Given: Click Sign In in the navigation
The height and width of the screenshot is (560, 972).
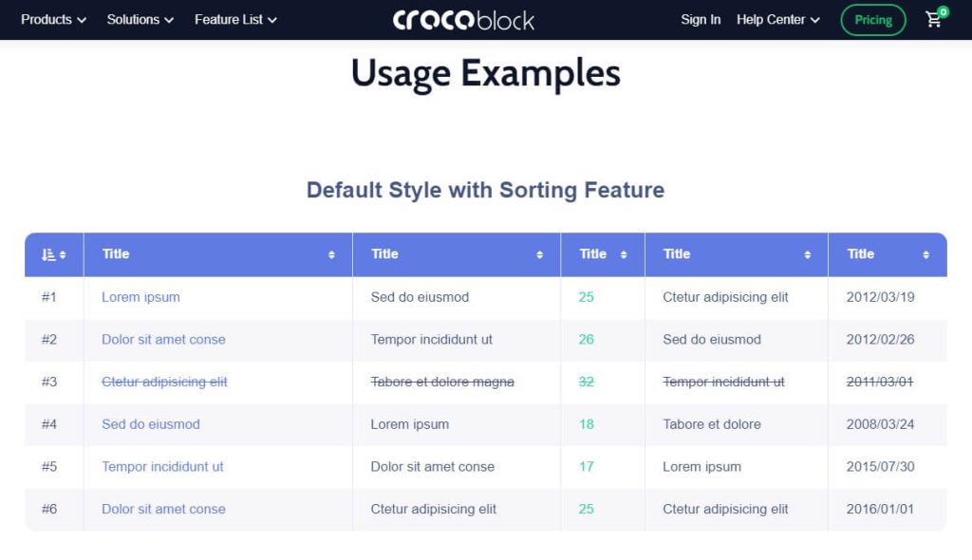Looking at the screenshot, I should [x=701, y=20].
